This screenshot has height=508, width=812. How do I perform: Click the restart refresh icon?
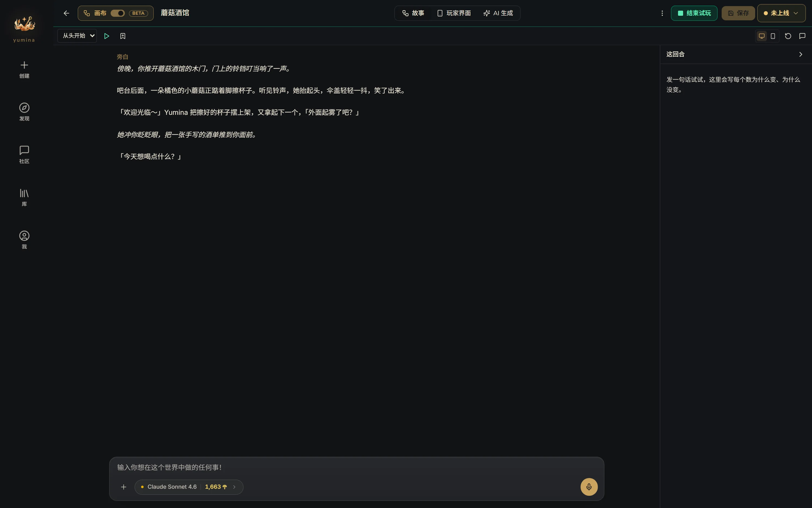pos(788,36)
